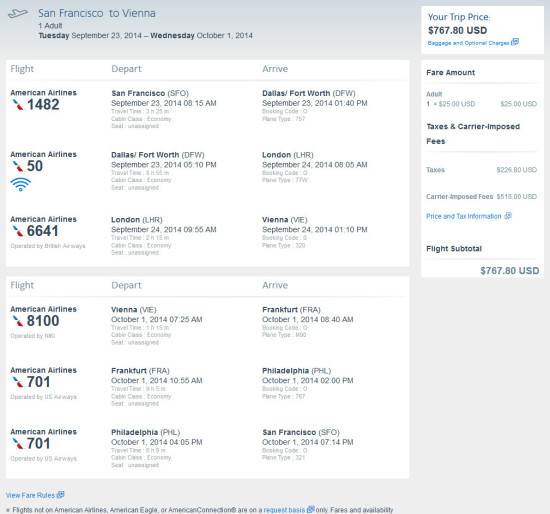Click Taxes $226.80 USD amount

tap(516, 170)
